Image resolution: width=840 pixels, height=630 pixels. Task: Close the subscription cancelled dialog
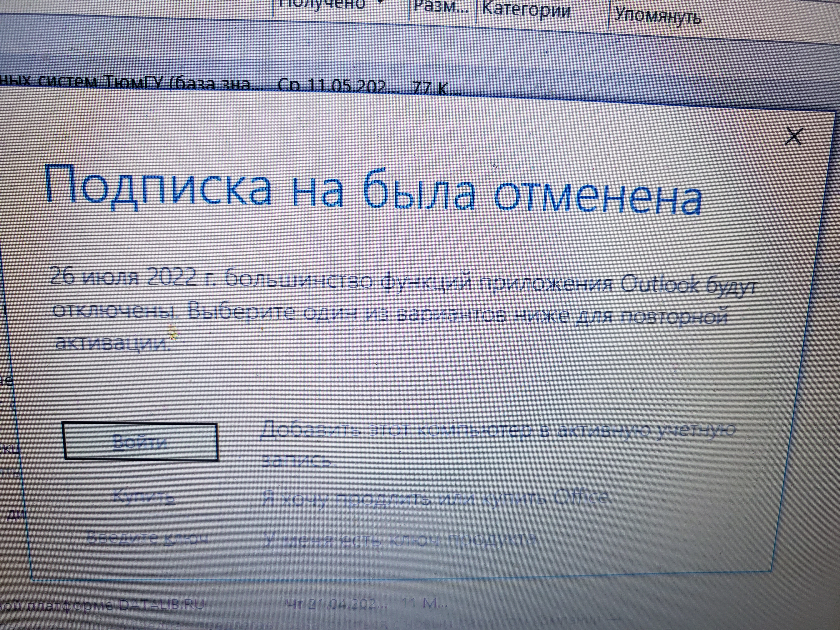coord(794,136)
